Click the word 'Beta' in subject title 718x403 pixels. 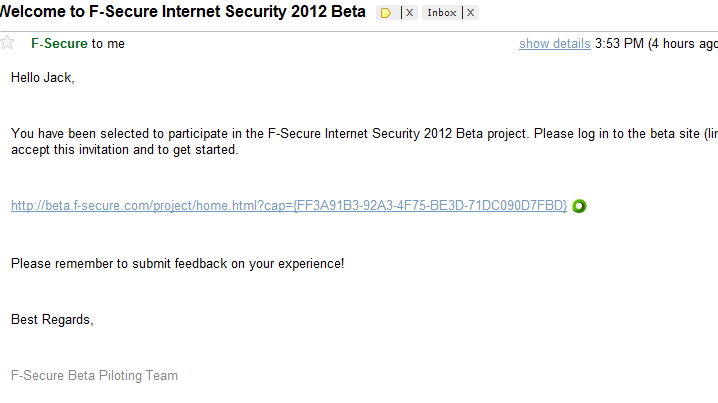pyautogui.click(x=346, y=13)
